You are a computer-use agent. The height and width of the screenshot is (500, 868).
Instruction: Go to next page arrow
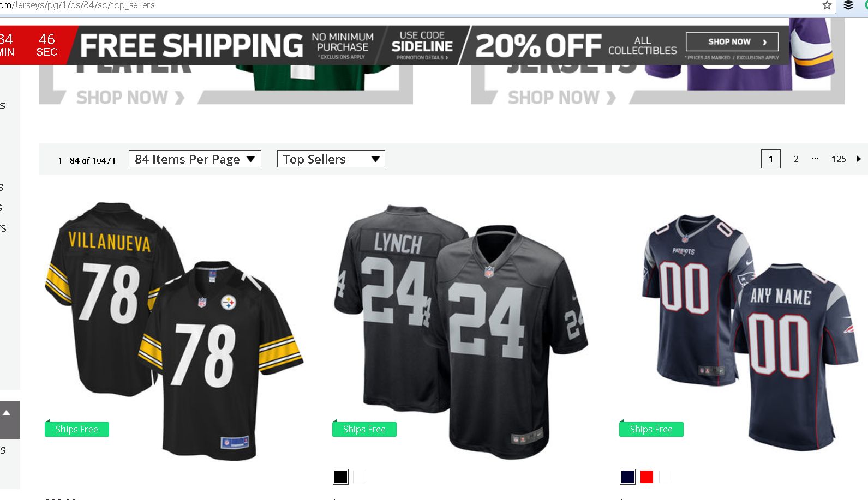[859, 159]
